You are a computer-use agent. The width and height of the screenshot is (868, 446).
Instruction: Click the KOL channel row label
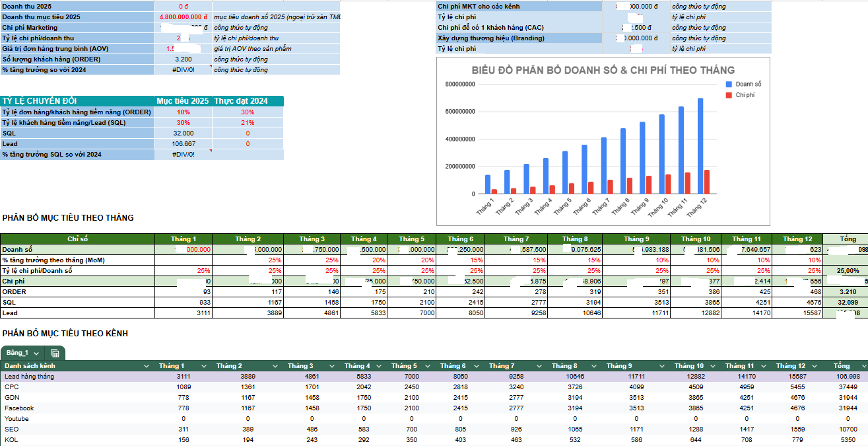[x=11, y=439]
